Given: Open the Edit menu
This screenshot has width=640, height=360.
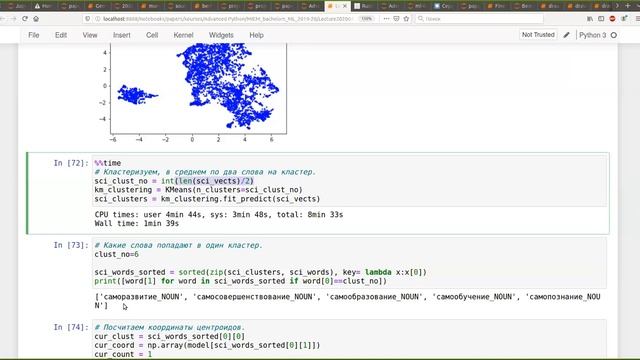Looking at the screenshot, I should coord(61,35).
